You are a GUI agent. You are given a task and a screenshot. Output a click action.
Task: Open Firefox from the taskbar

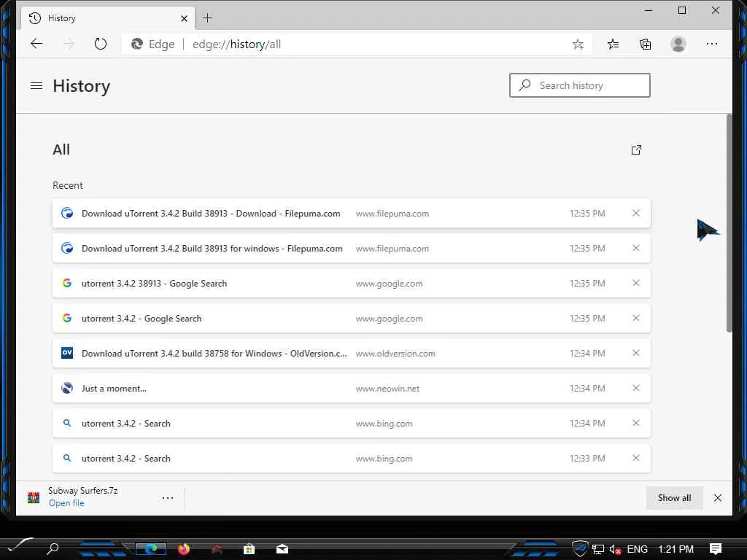(x=184, y=549)
